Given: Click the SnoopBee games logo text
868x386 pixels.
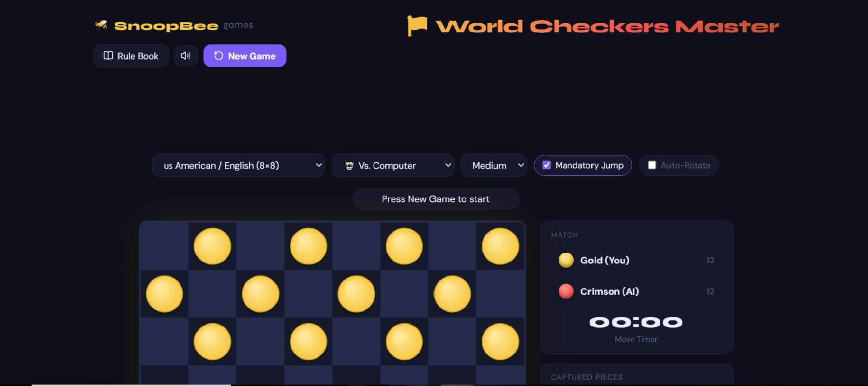Looking at the screenshot, I should (183, 25).
